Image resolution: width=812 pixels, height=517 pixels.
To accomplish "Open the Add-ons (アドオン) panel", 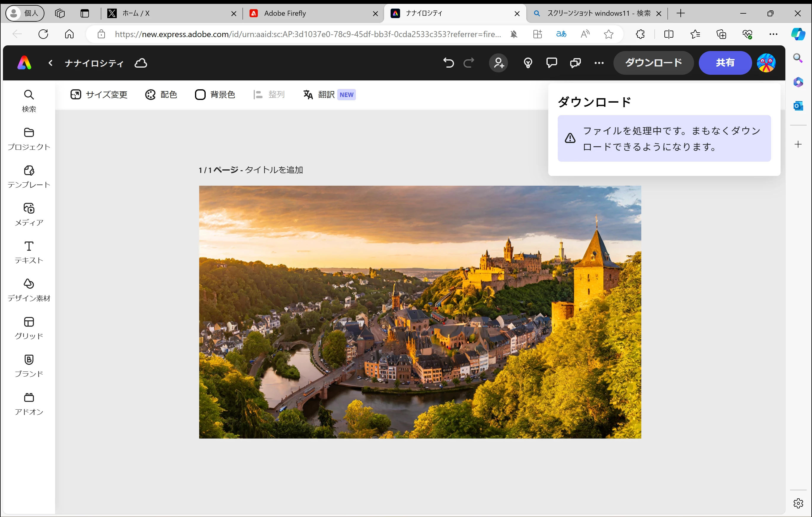I will click(x=29, y=404).
